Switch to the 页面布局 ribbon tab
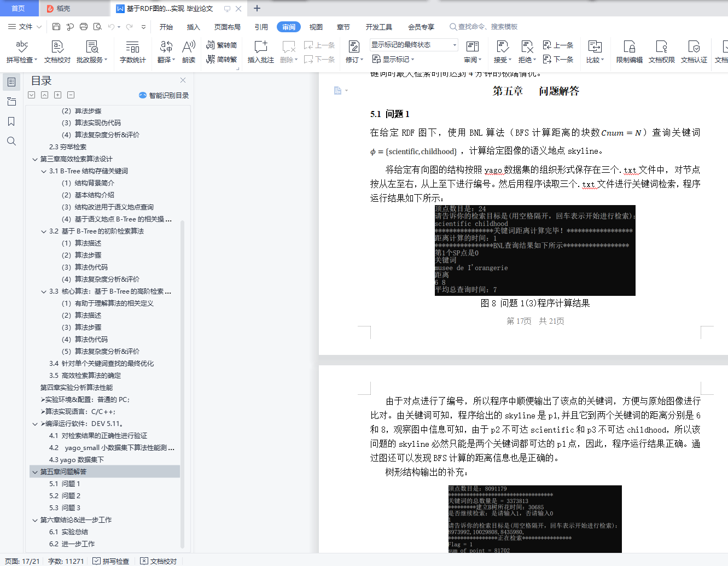This screenshot has height=566, width=728. click(228, 27)
